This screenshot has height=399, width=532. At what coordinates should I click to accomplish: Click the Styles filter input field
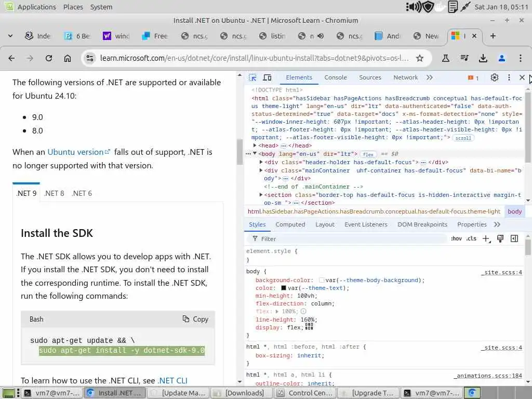(348, 239)
